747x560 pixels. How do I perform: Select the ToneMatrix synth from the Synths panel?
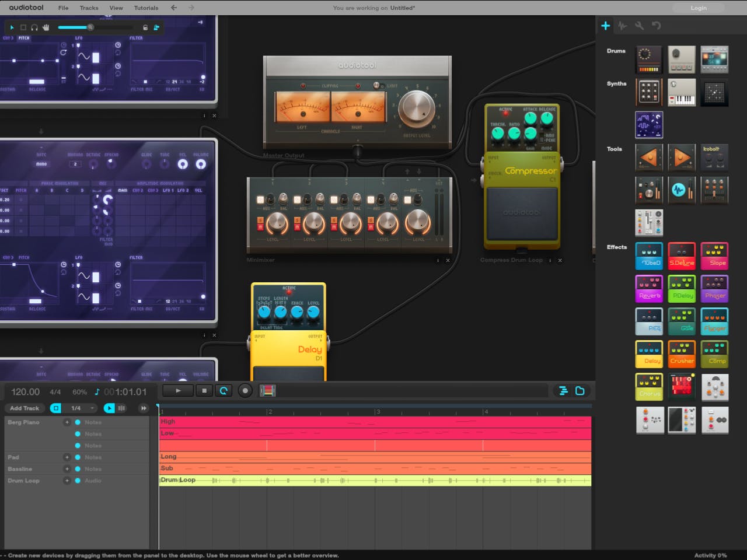[714, 92]
